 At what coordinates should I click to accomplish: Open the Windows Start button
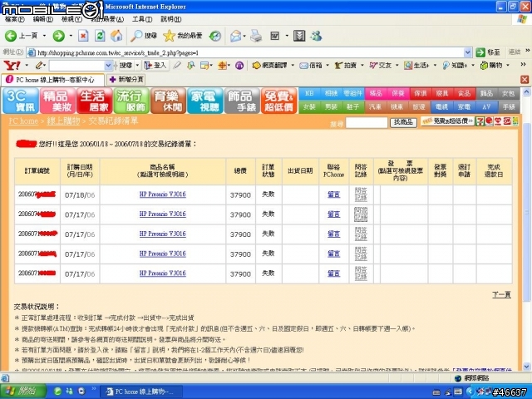tap(23, 392)
